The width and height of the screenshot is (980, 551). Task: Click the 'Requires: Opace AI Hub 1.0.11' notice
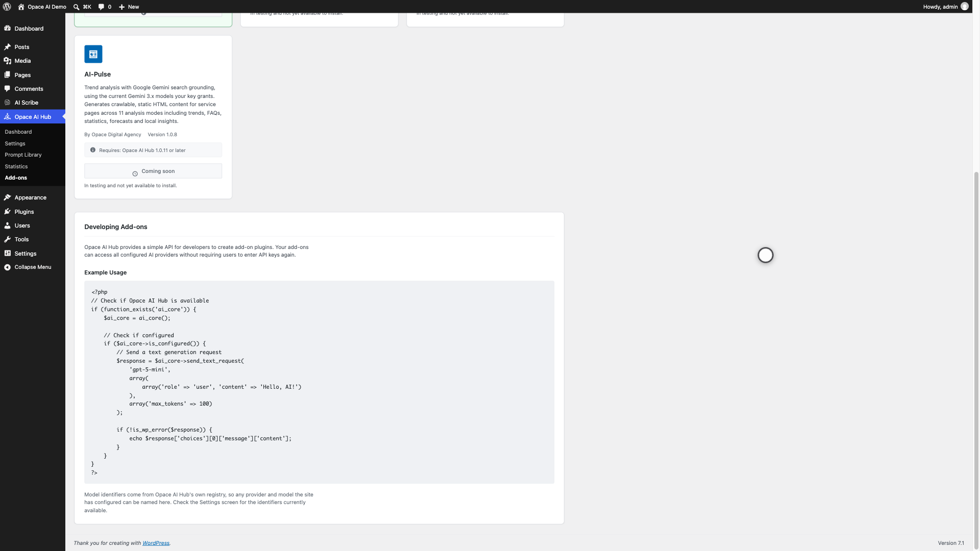click(153, 150)
